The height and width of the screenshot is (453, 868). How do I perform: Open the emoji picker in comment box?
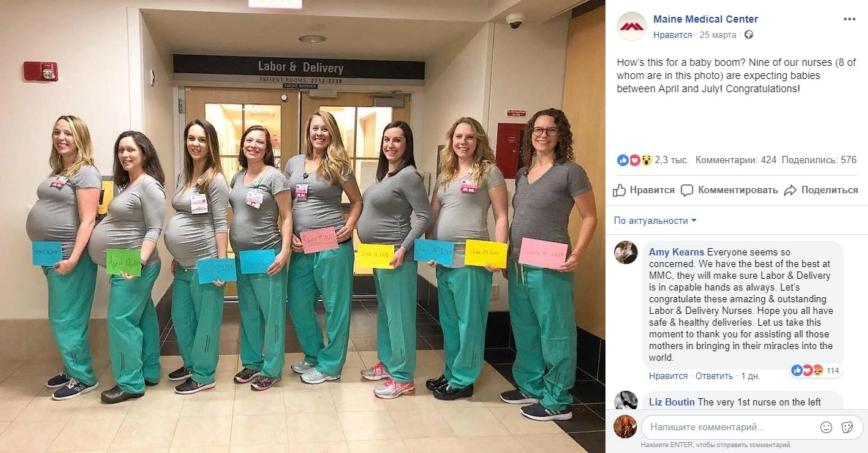pos(826,427)
